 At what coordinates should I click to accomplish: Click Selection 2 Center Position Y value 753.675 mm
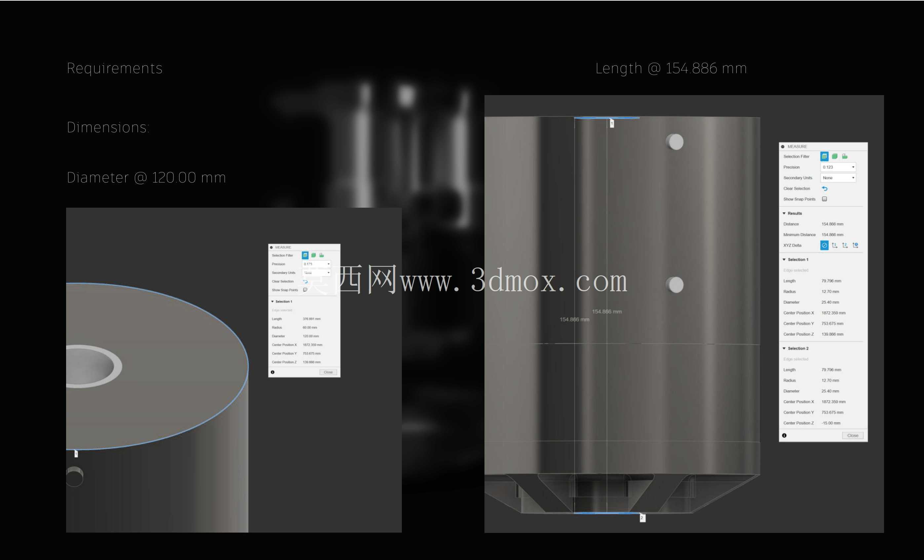pos(832,412)
